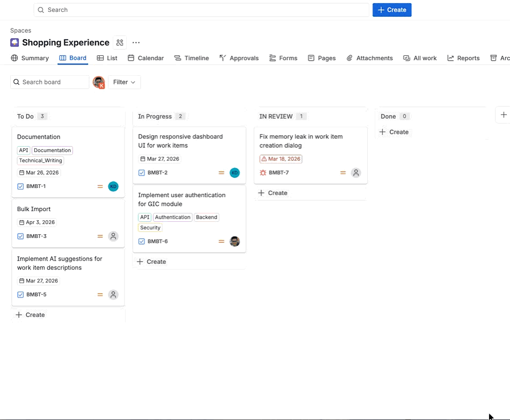Click the medium priority icon on BMBT-2
The width and height of the screenshot is (510, 420).
pyautogui.click(x=222, y=173)
